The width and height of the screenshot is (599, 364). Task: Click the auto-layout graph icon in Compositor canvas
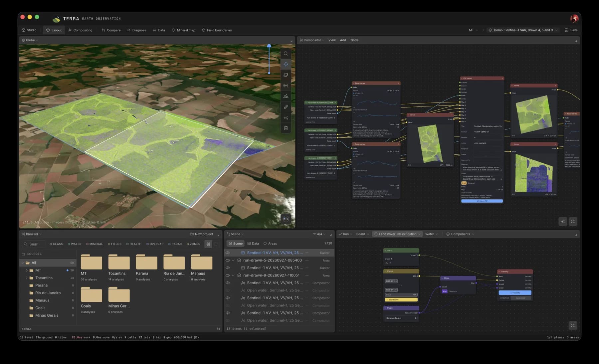tap(563, 222)
